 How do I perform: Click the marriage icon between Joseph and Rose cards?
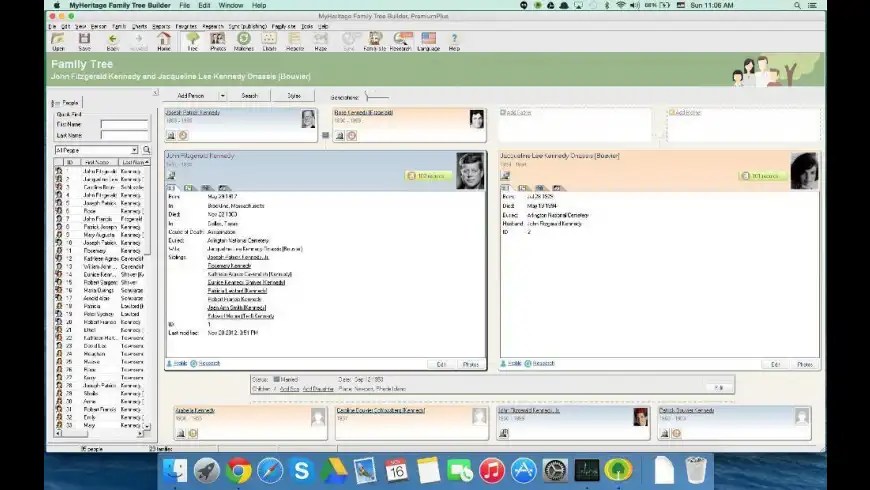pos(325,135)
